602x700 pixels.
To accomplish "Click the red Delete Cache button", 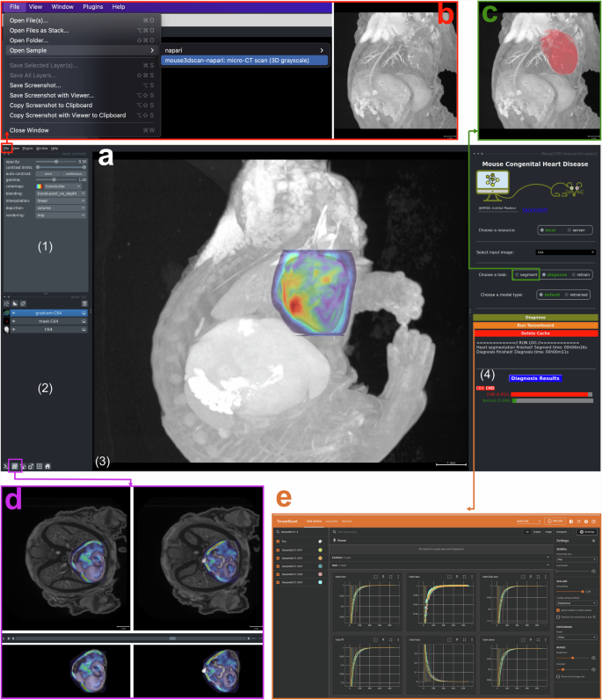I will click(535, 333).
